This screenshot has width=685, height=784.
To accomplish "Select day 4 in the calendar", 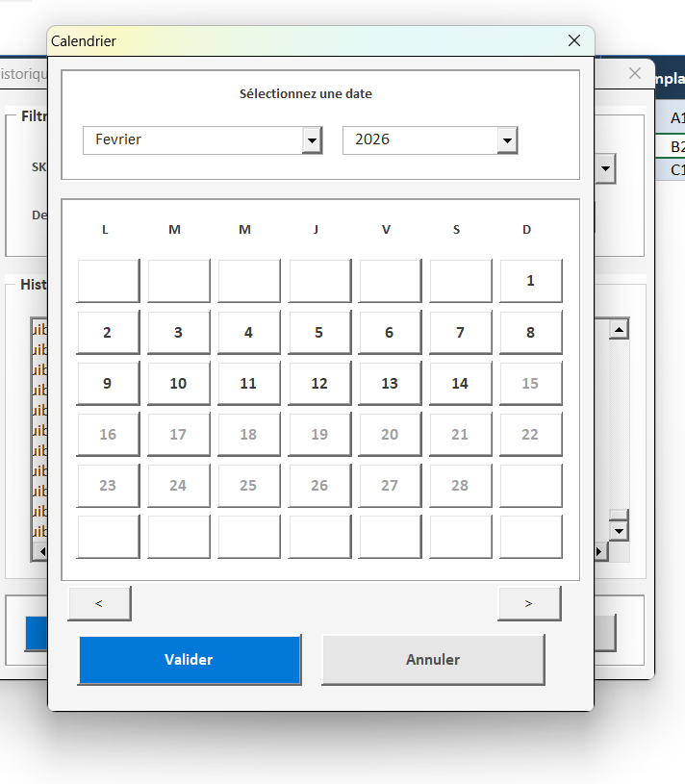I will (249, 332).
